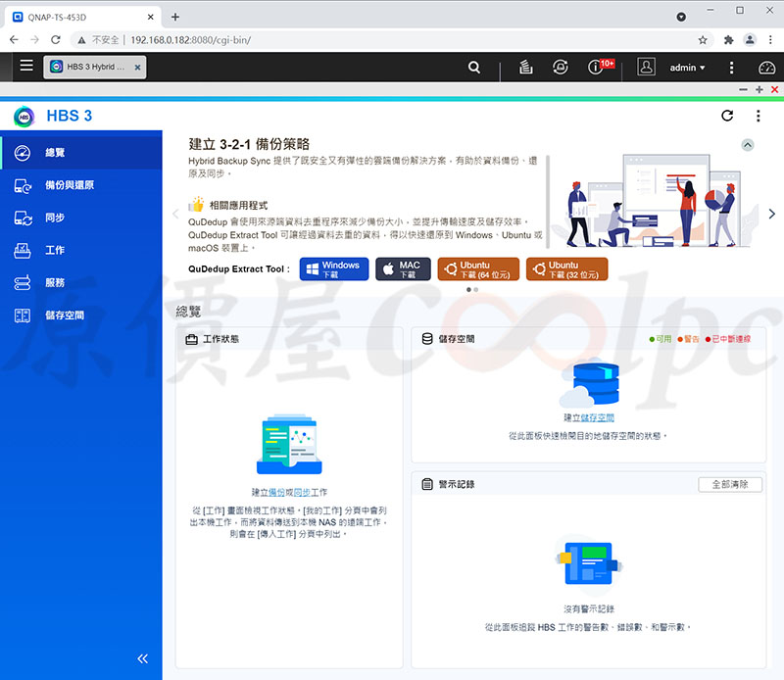Download Ubuntu 32-bit extract tool
Viewport: 784px width, 680px height.
pos(567,269)
